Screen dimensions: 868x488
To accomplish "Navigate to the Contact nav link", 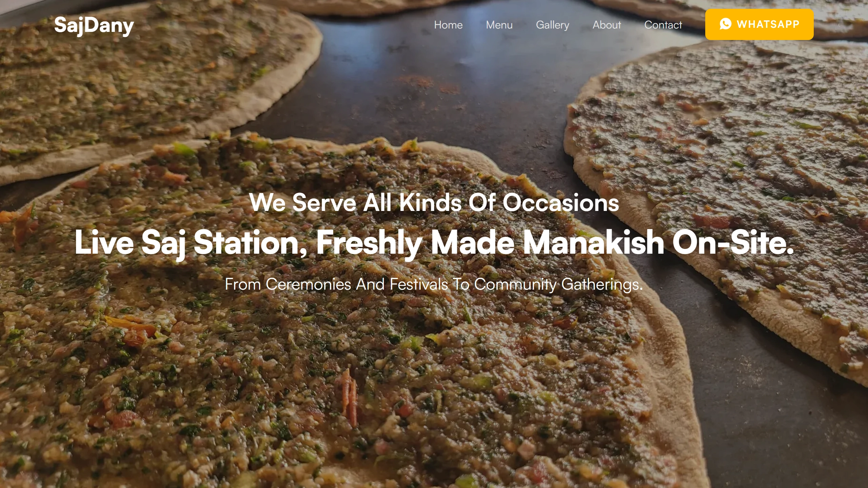I will (663, 25).
